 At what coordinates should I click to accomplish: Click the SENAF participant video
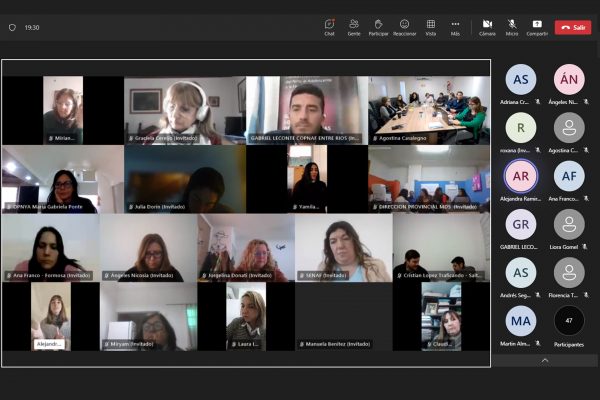343,248
